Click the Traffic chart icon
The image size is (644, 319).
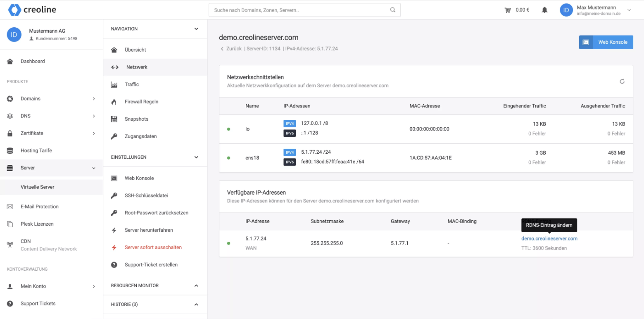tap(114, 85)
